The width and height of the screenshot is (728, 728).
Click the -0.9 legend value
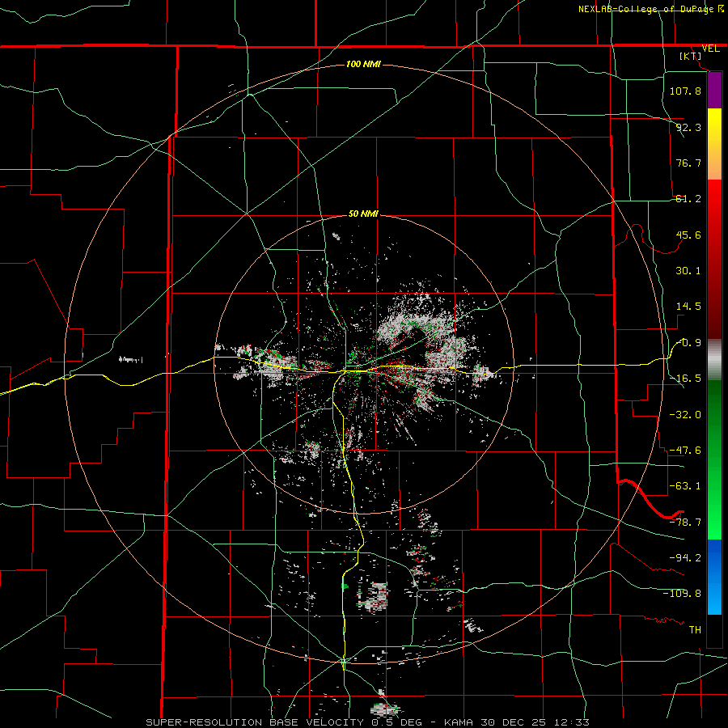coord(688,343)
